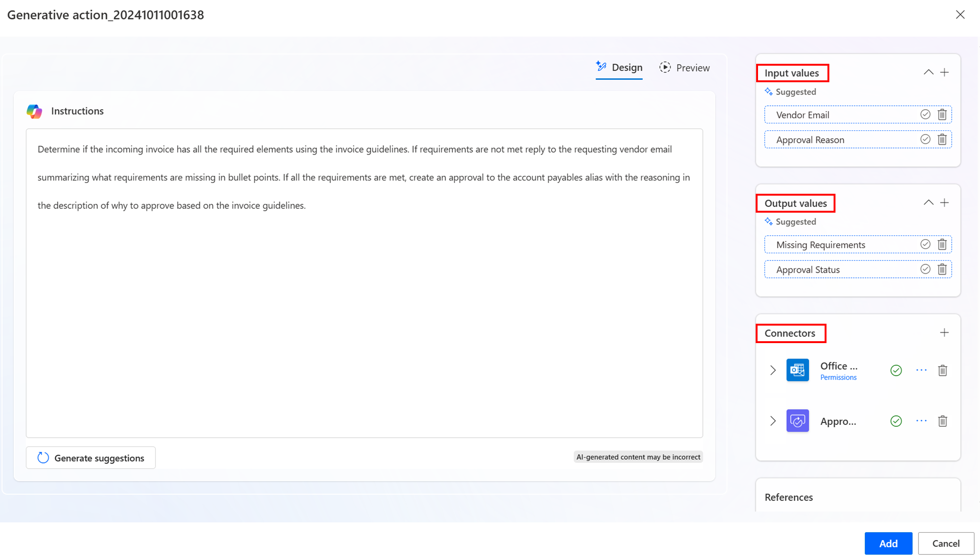980x560 pixels.
Task: Click delete icon for Vendor Email input
Action: click(942, 114)
